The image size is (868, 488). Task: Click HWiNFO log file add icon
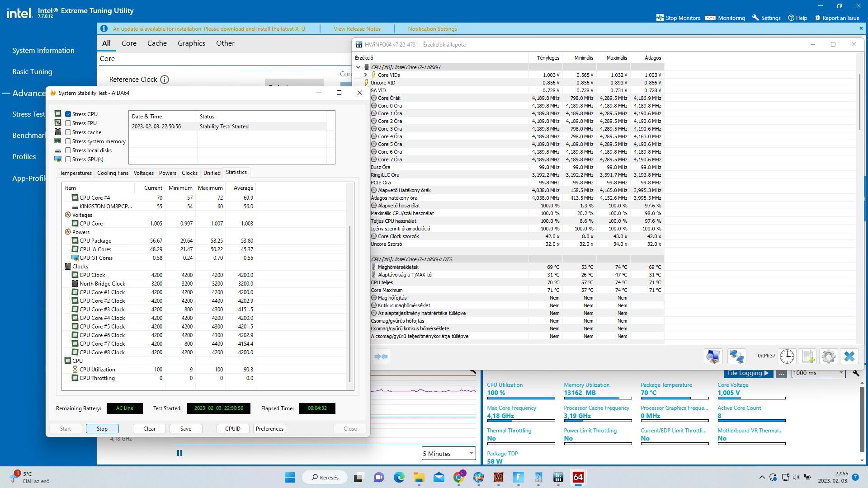[808, 357]
